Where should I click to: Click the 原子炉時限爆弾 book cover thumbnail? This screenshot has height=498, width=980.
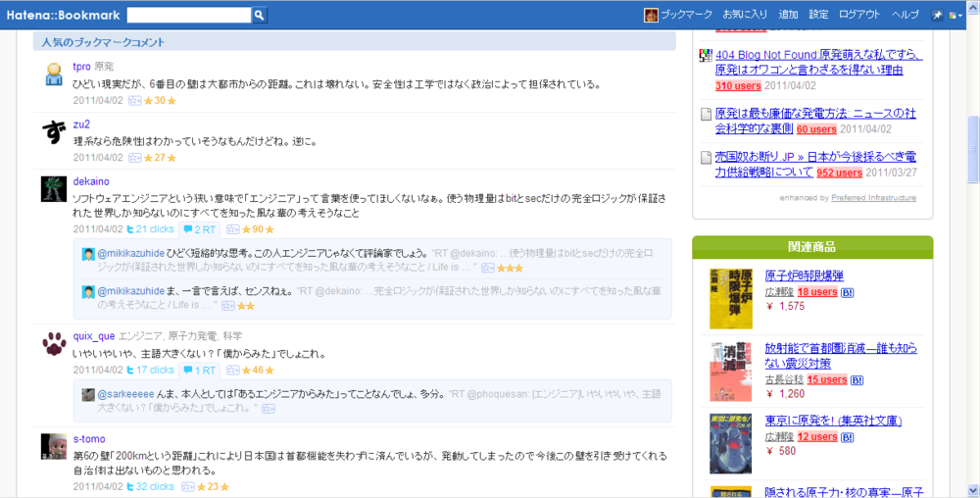[731, 299]
